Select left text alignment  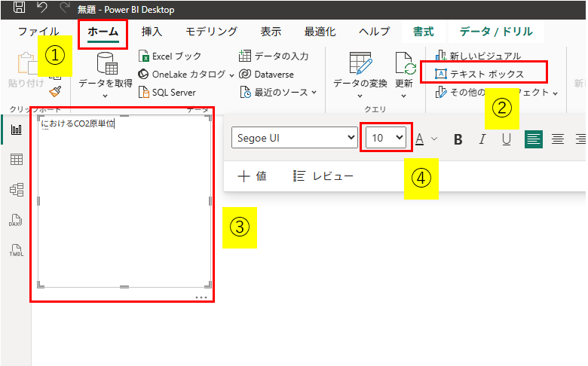point(534,139)
